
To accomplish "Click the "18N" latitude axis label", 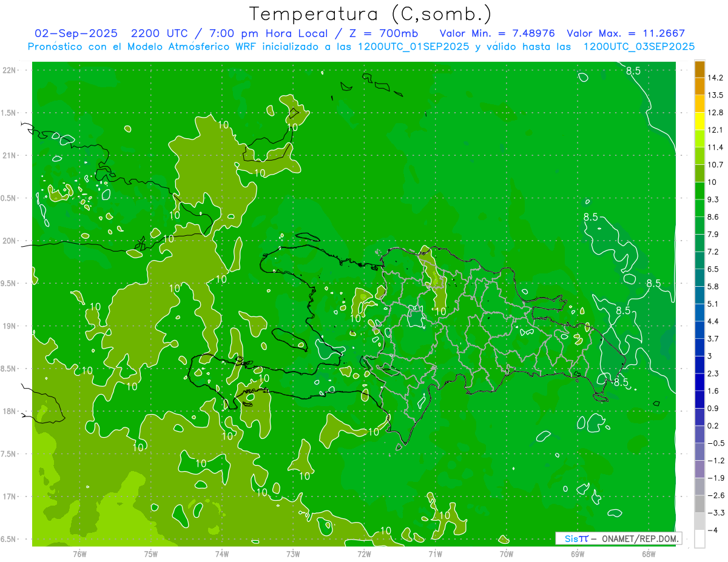I will point(10,411).
